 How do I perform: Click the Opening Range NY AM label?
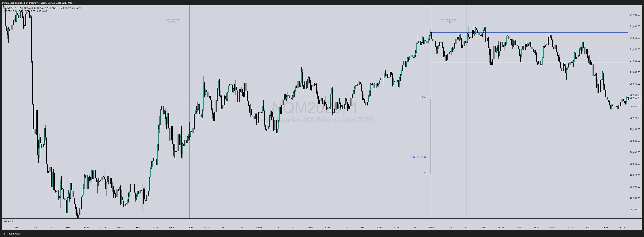pos(172,21)
